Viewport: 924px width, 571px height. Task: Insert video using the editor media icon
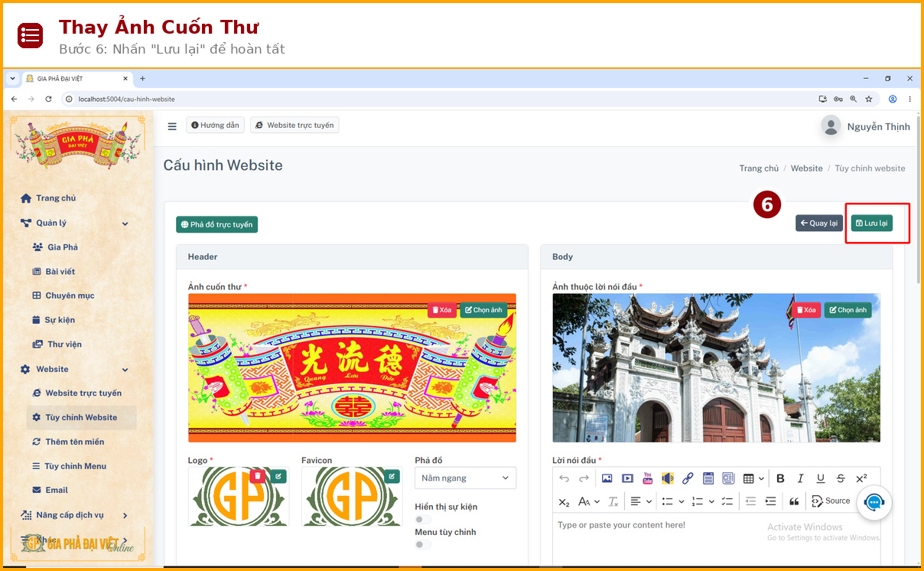click(x=627, y=478)
